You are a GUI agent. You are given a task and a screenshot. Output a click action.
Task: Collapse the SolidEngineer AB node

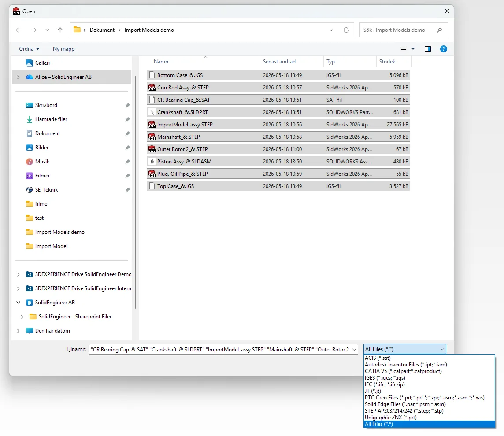pyautogui.click(x=19, y=303)
